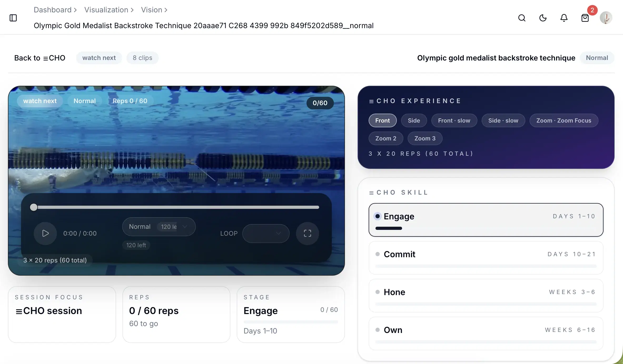Open the Normal speed dropdown
Screen dimensions: 623x364
coord(159,227)
